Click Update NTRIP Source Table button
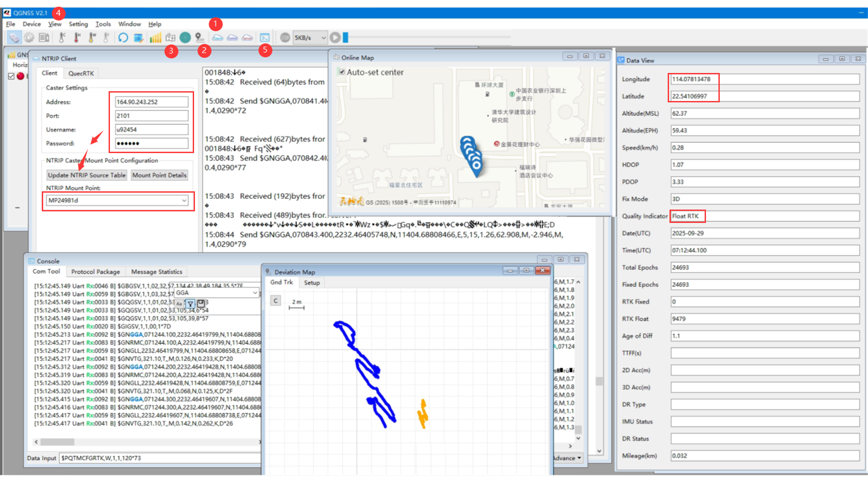 (87, 175)
